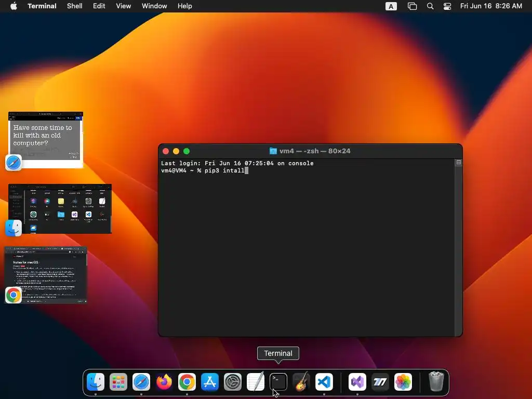Screen dimensions: 532x399
Task: Open the Edit menu
Action: click(99, 6)
